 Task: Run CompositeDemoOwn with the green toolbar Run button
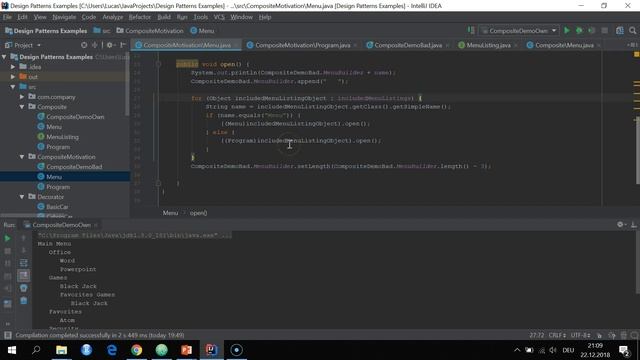point(567,31)
